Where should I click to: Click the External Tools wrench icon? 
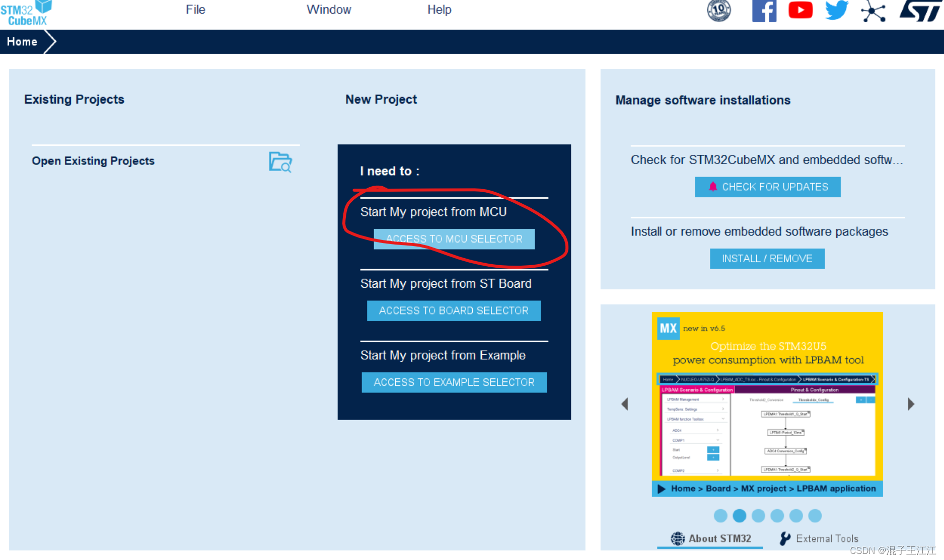tap(785, 539)
